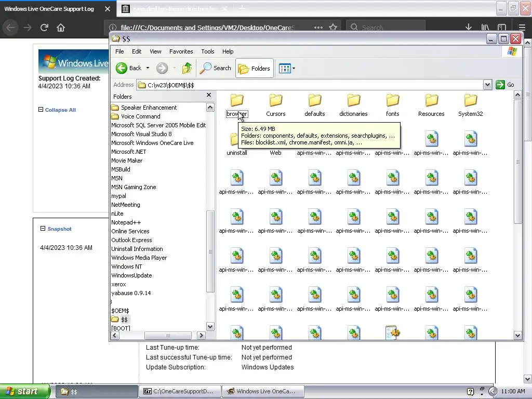Click the Go button
This screenshot has width=532, height=399.
(505, 85)
